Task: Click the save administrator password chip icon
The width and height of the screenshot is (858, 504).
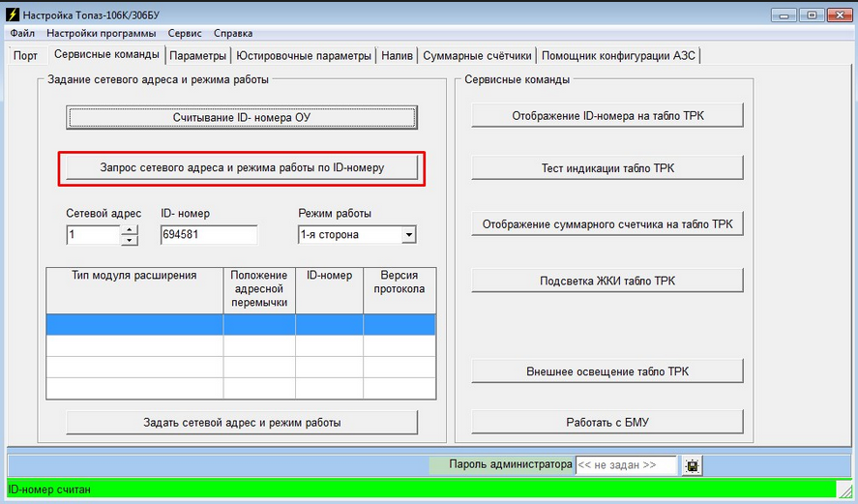Action: [692, 465]
